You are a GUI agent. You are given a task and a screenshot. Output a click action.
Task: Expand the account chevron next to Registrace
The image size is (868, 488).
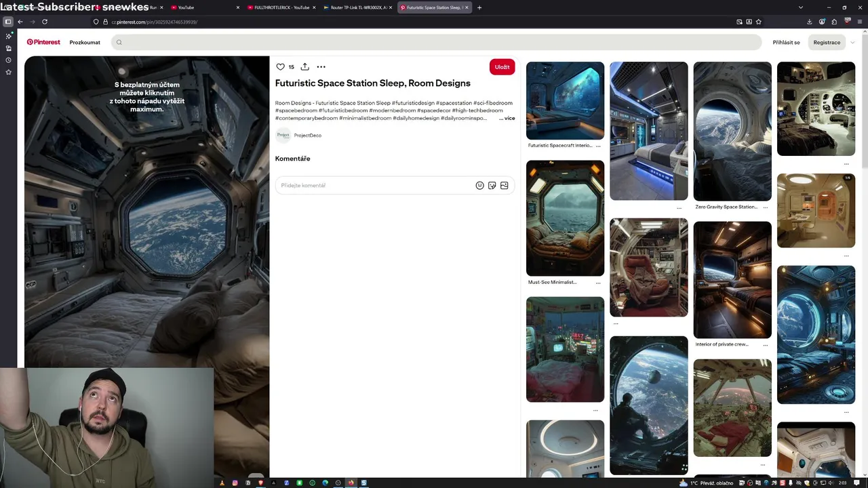pos(852,42)
